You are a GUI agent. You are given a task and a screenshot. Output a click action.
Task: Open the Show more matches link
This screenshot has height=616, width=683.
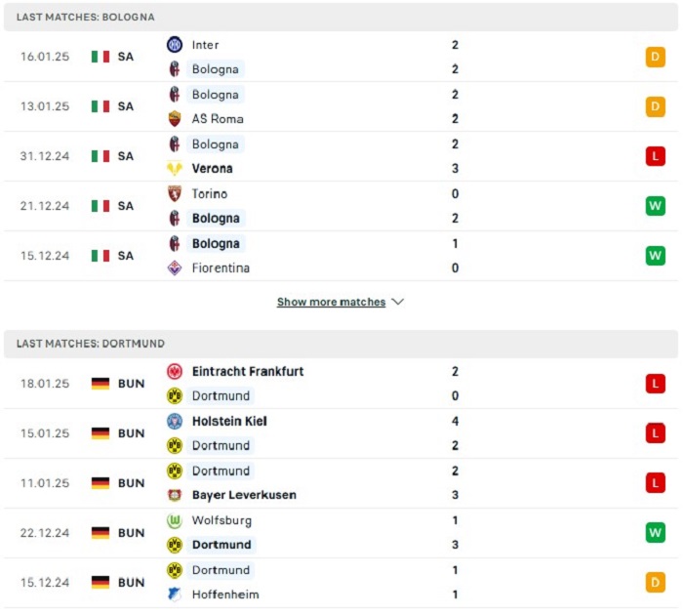tap(331, 302)
